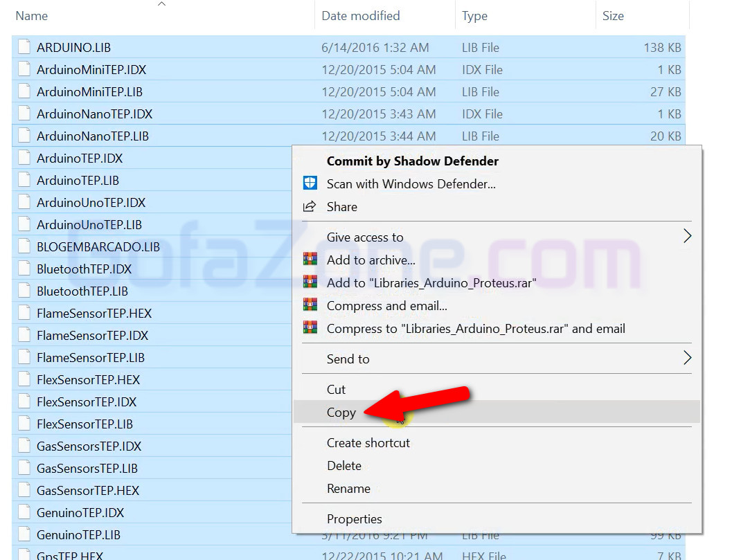Click the Share icon in context menu
The image size is (741, 560).
point(310,207)
